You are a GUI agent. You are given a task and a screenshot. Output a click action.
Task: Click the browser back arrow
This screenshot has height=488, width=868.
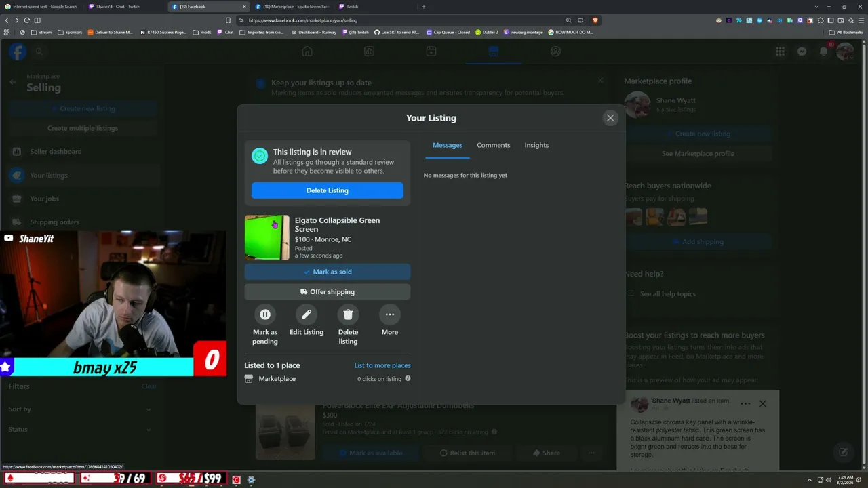point(7,20)
